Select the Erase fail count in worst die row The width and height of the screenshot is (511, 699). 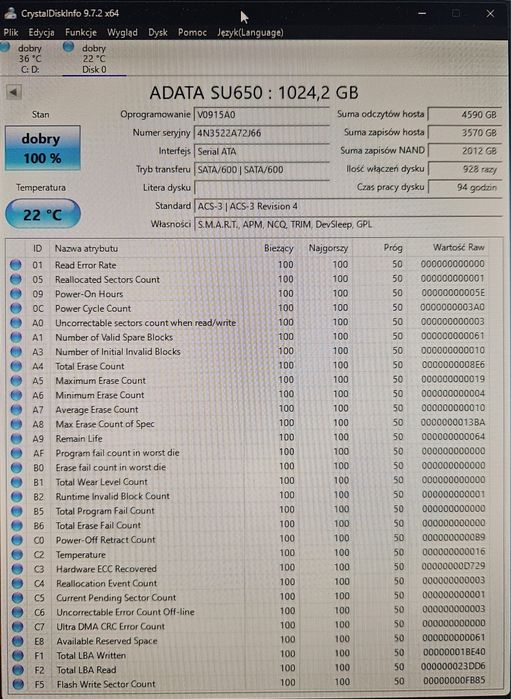[247, 467]
